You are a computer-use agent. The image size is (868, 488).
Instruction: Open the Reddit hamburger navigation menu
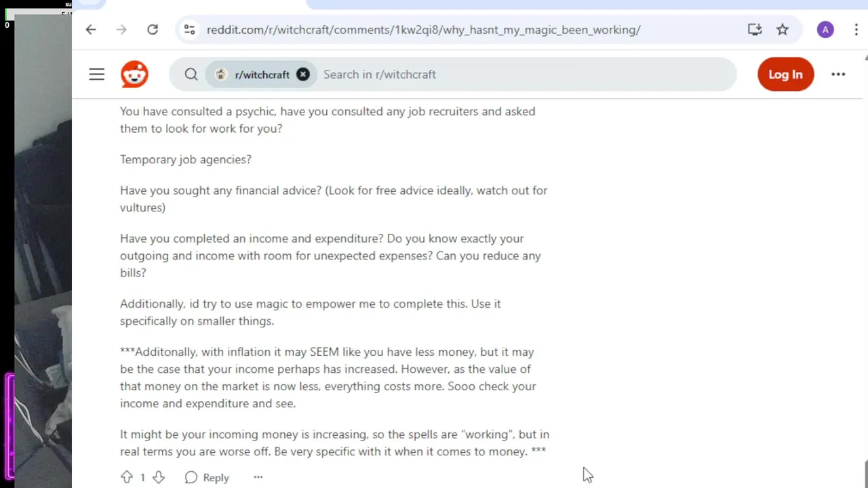pyautogui.click(x=97, y=75)
